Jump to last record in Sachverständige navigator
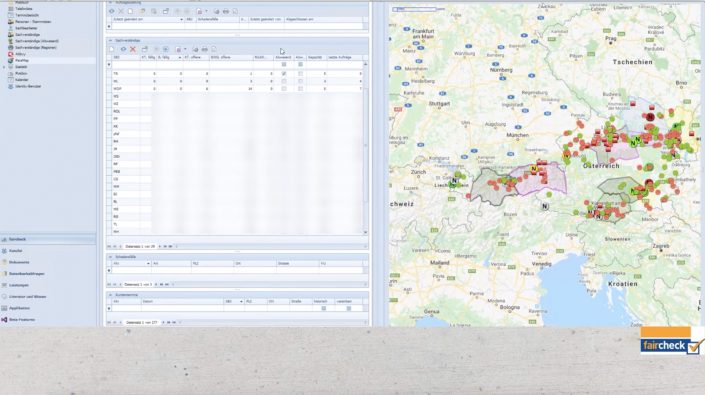Viewport: 705px width, 395px height. pos(170,246)
